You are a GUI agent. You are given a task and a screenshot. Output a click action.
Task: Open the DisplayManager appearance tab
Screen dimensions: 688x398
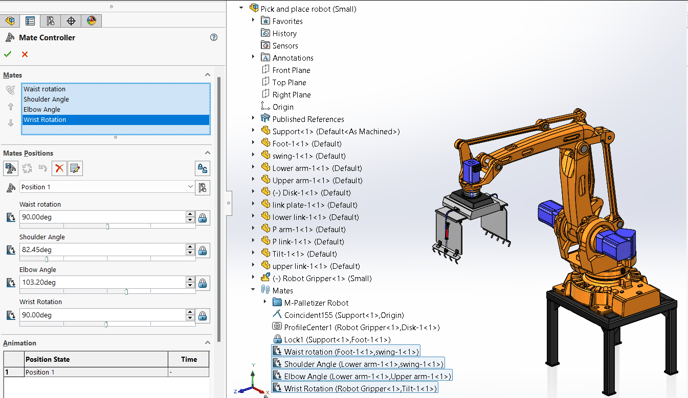point(91,21)
